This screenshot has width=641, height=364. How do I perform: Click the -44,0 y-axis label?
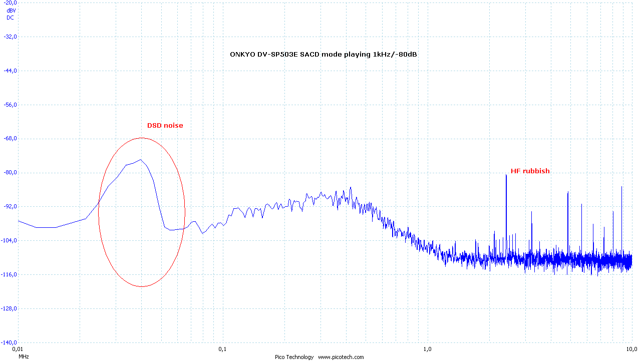pyautogui.click(x=10, y=71)
